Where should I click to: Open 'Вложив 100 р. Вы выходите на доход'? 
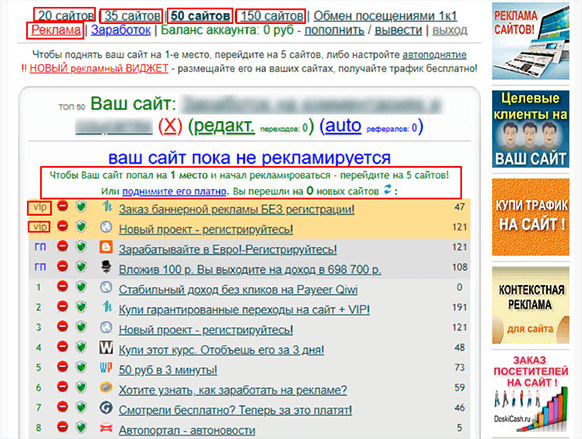coord(250,269)
